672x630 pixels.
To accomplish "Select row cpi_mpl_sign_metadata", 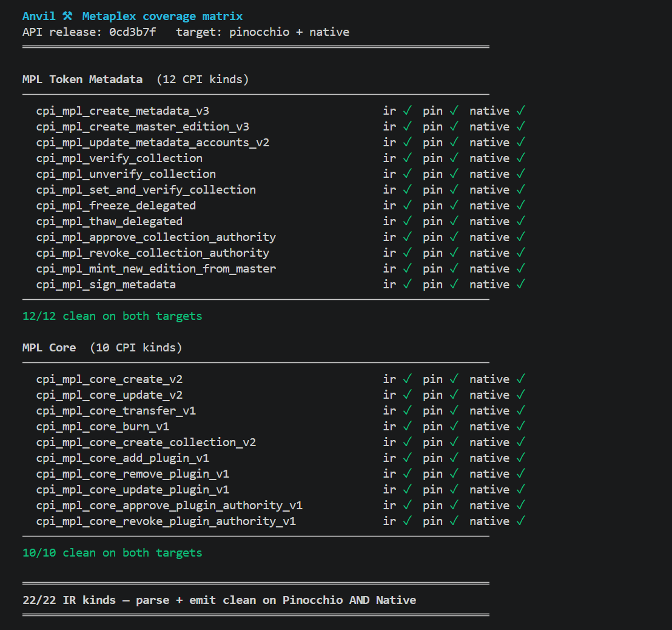I will (x=281, y=285).
